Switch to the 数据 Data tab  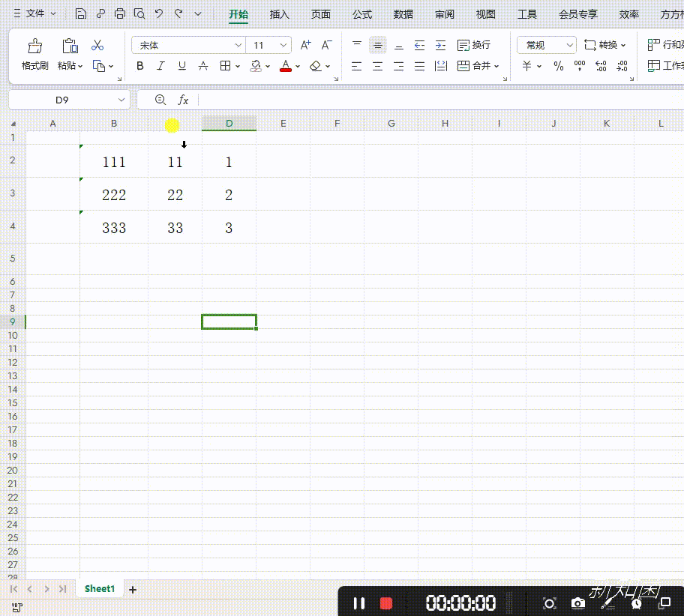(403, 14)
